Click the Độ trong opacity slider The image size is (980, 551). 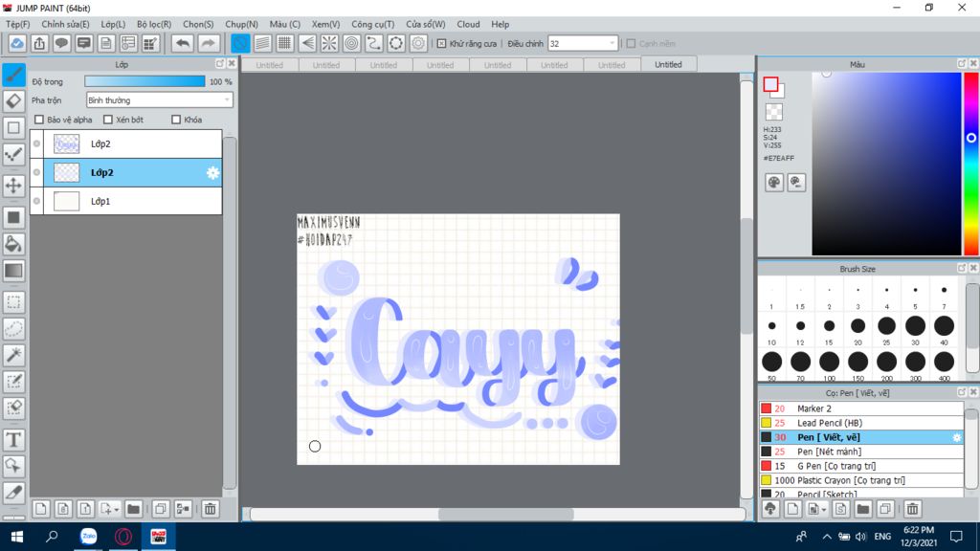point(145,81)
